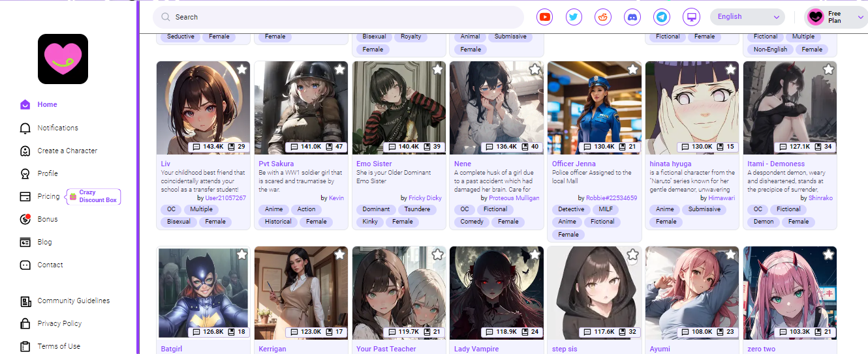Viewport: 868px width, 354px height.
Task: Open creator link Robbie#22534659
Action: [x=612, y=198]
